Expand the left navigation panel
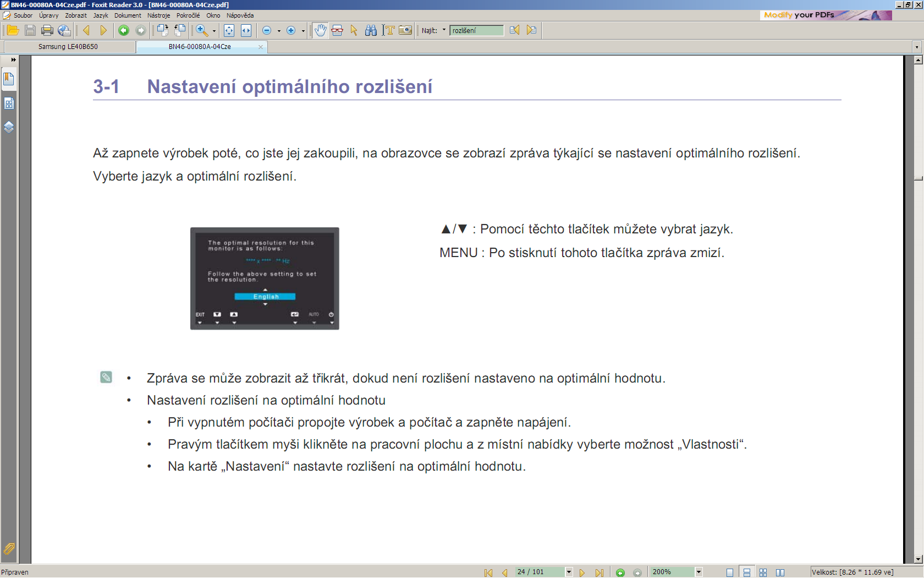Viewport: 924px width, 578px height. [13, 59]
